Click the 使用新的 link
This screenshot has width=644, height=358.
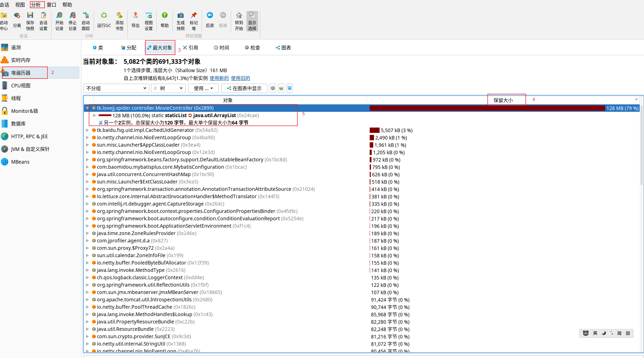pos(219,78)
